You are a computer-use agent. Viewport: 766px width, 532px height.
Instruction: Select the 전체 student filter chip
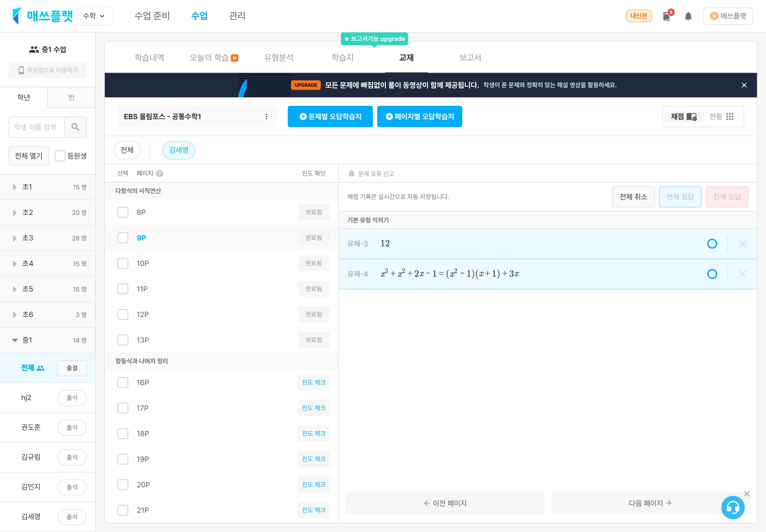127,150
